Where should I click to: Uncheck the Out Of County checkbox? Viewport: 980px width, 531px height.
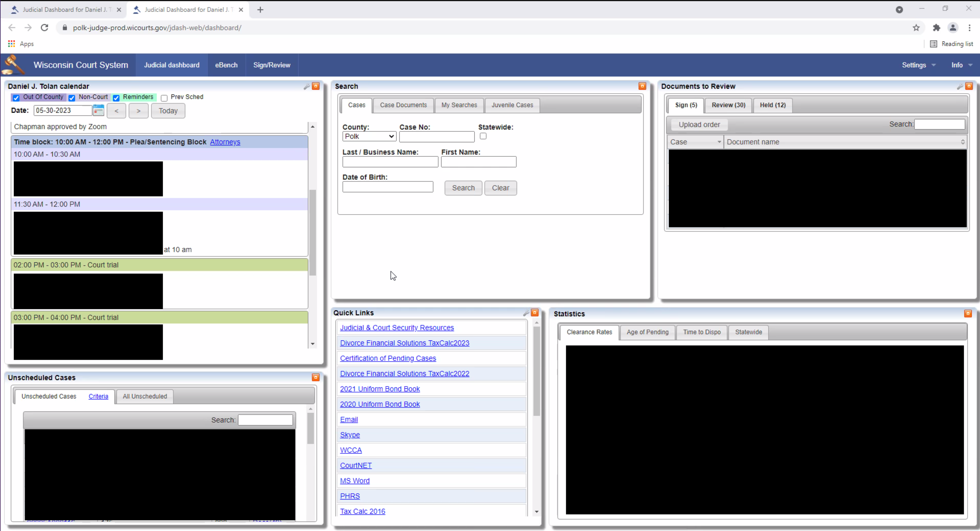tap(16, 98)
